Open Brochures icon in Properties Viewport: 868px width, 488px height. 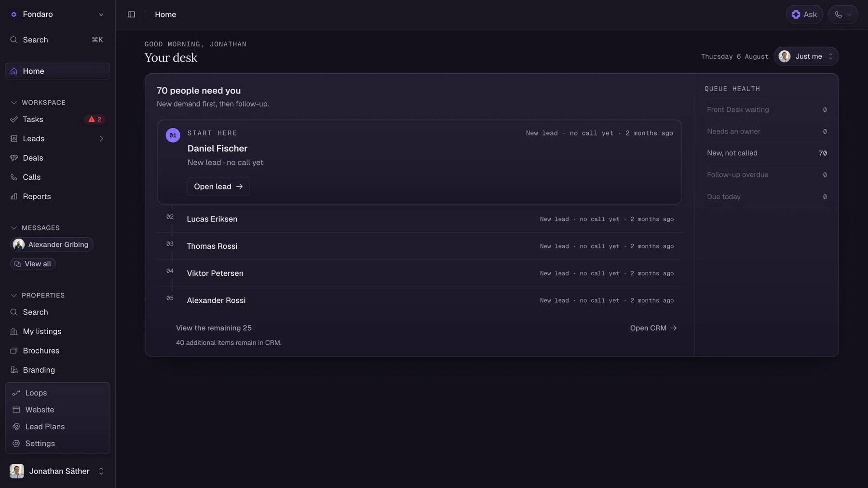click(x=14, y=351)
